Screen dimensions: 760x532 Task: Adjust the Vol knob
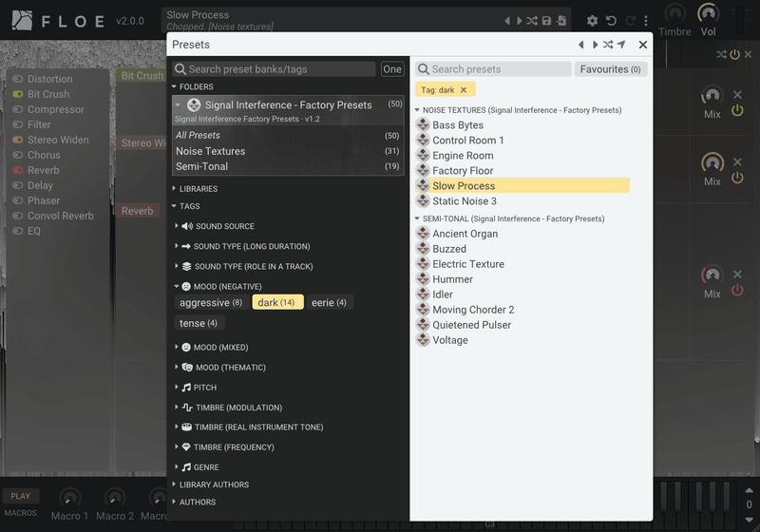708,13
